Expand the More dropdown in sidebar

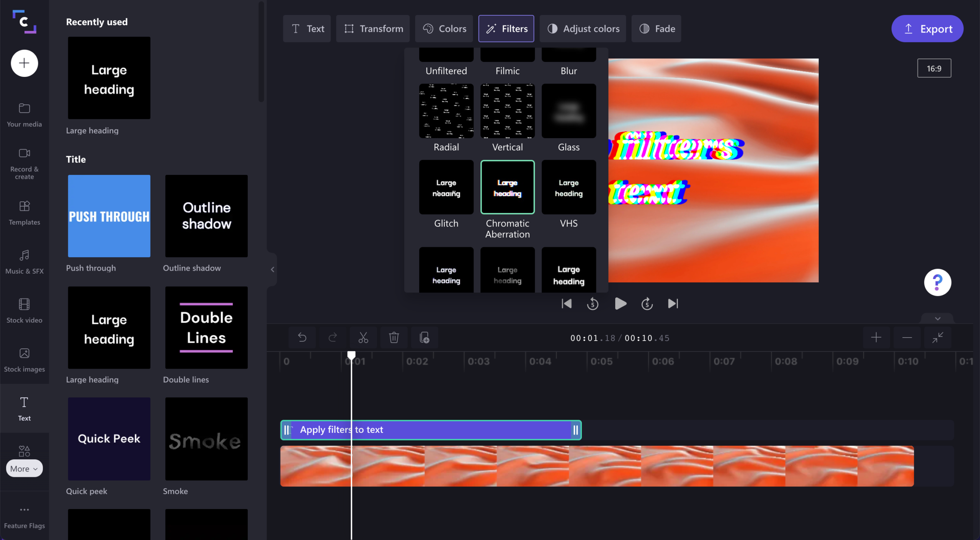coord(24,468)
